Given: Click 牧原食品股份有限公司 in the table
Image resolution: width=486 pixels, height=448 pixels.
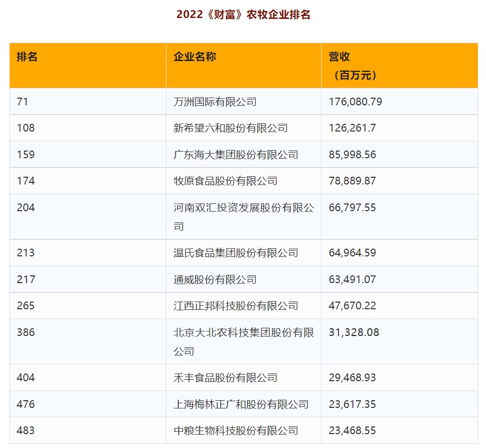Looking at the screenshot, I should pos(226,181).
